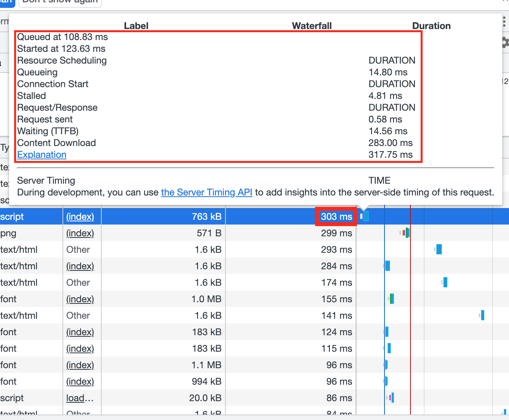Open the DevTools three-dot customize menu
The width and height of the screenshot is (509, 420).
pos(504,22)
